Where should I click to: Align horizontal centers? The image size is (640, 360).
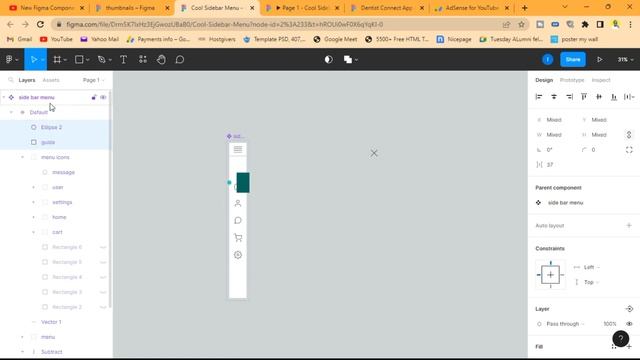pos(554,97)
